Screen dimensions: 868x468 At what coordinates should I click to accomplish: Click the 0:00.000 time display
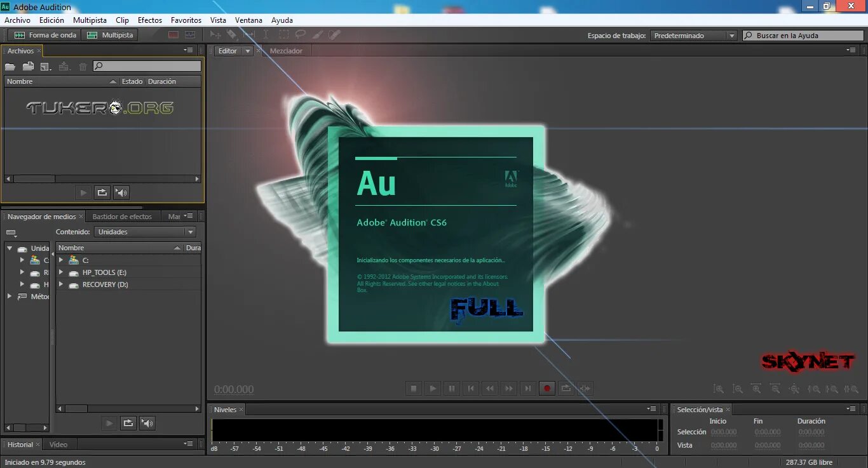coord(234,389)
